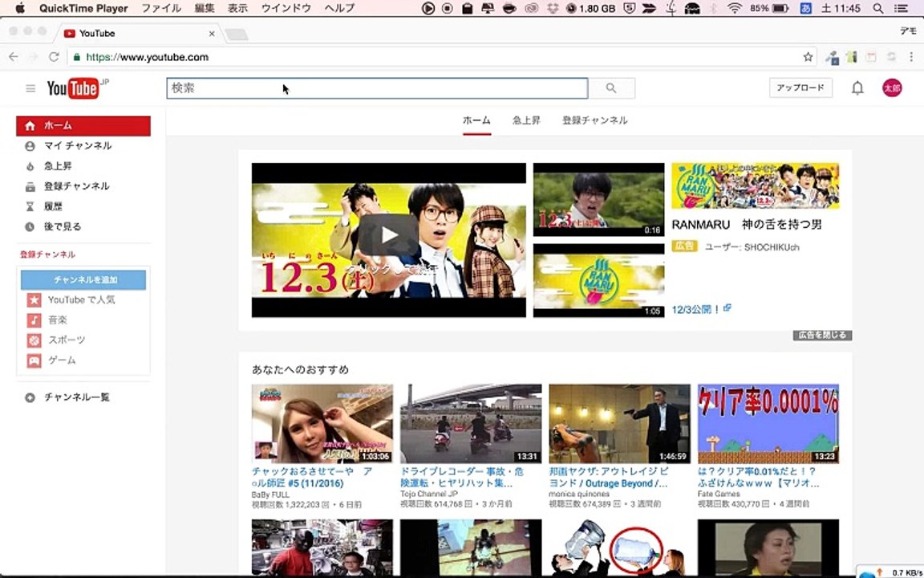The image size is (924, 578).
Task: Click the アップロード button
Action: (x=800, y=88)
